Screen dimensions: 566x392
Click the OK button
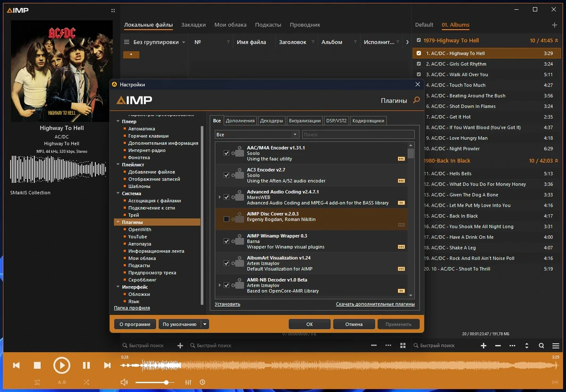309,324
